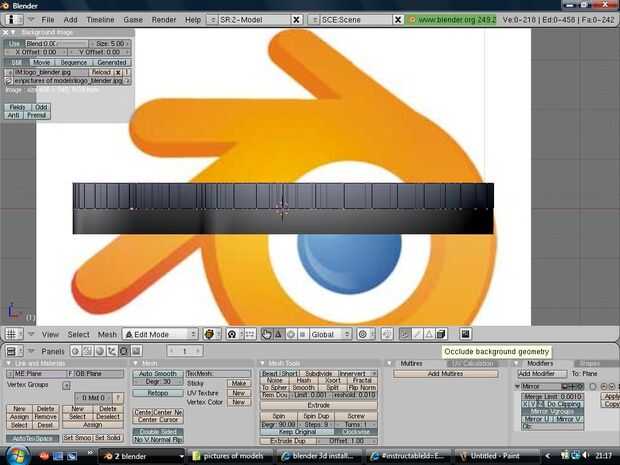Select vertex select mode icon
The height and width of the screenshot is (465, 620).
coord(405,335)
